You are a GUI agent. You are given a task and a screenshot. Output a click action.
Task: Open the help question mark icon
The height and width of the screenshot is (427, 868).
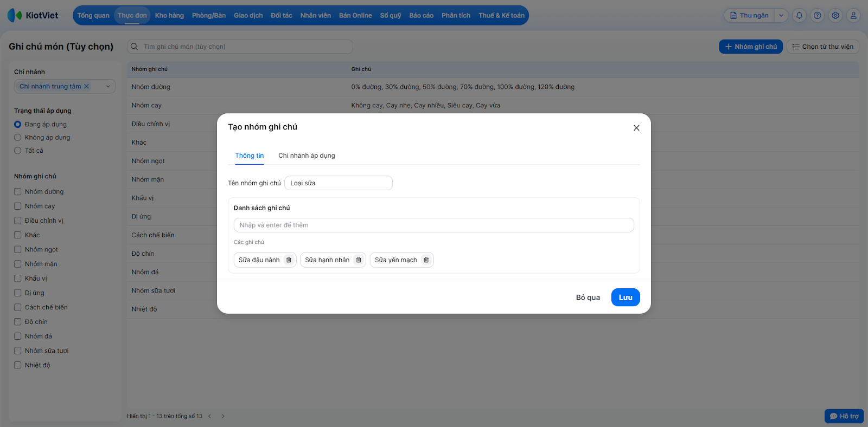tap(818, 16)
